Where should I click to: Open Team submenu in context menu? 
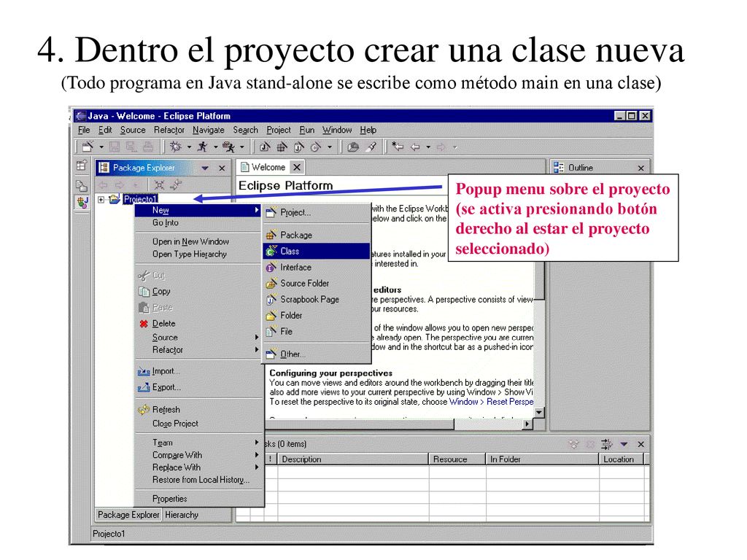(198, 443)
